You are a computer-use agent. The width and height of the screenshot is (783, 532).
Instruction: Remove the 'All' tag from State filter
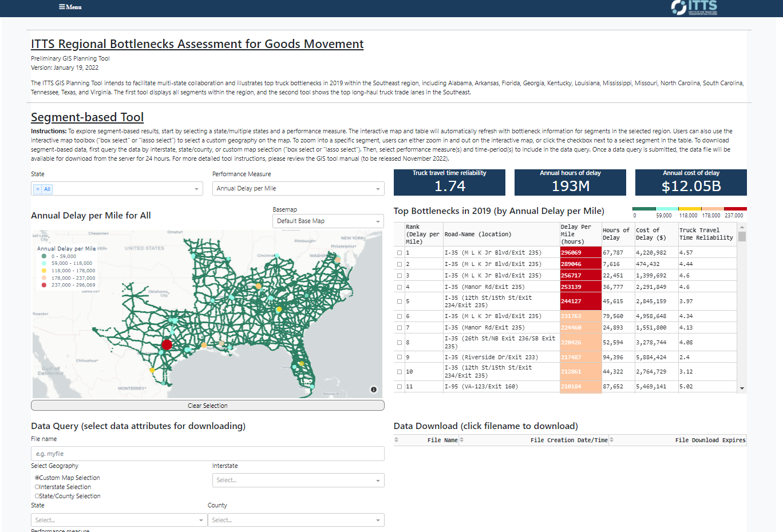pos(38,189)
